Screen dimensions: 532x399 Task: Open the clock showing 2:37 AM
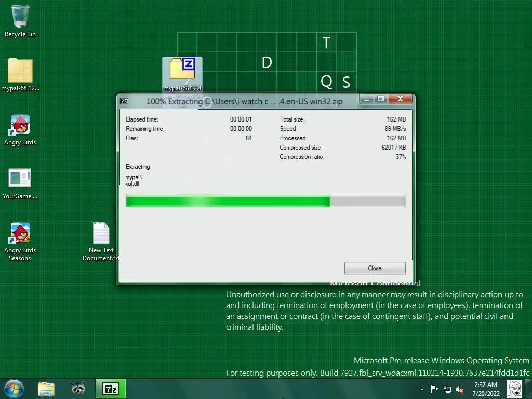pyautogui.click(x=486, y=389)
